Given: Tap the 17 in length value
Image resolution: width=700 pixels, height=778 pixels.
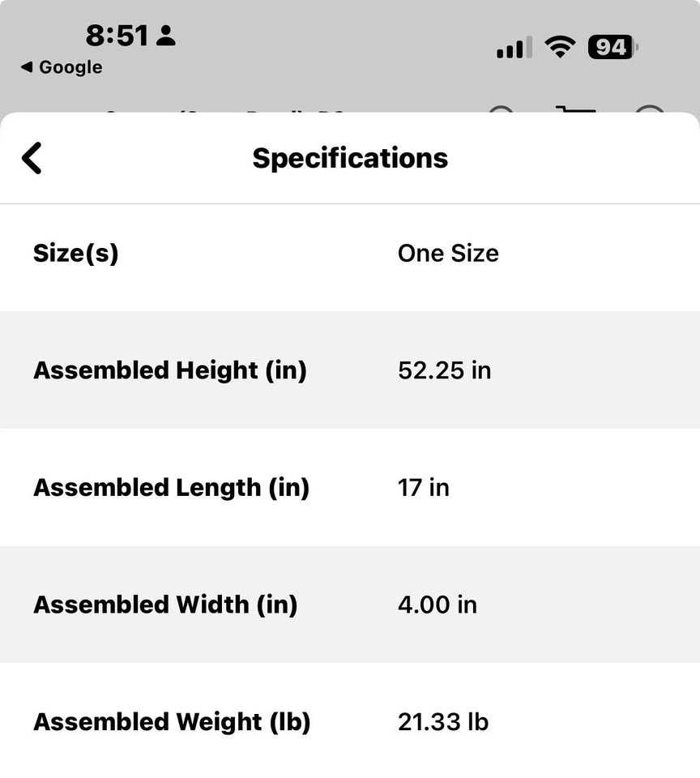Looking at the screenshot, I should (424, 488).
